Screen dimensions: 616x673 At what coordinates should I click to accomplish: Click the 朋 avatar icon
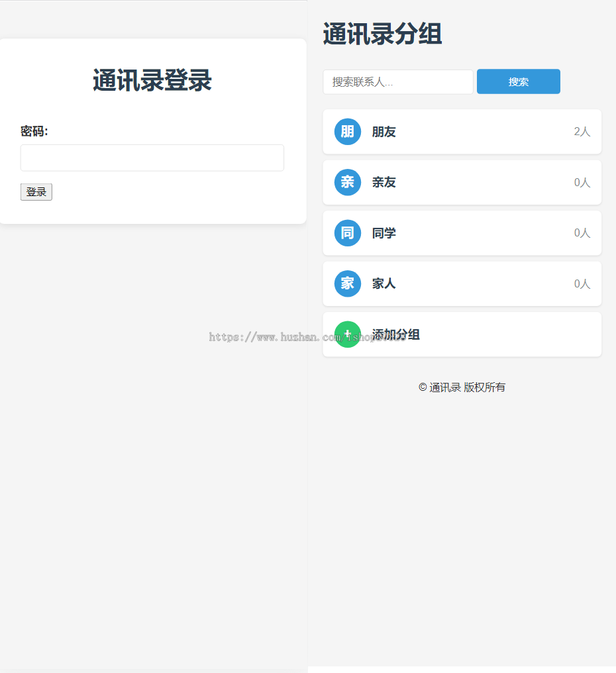[347, 132]
